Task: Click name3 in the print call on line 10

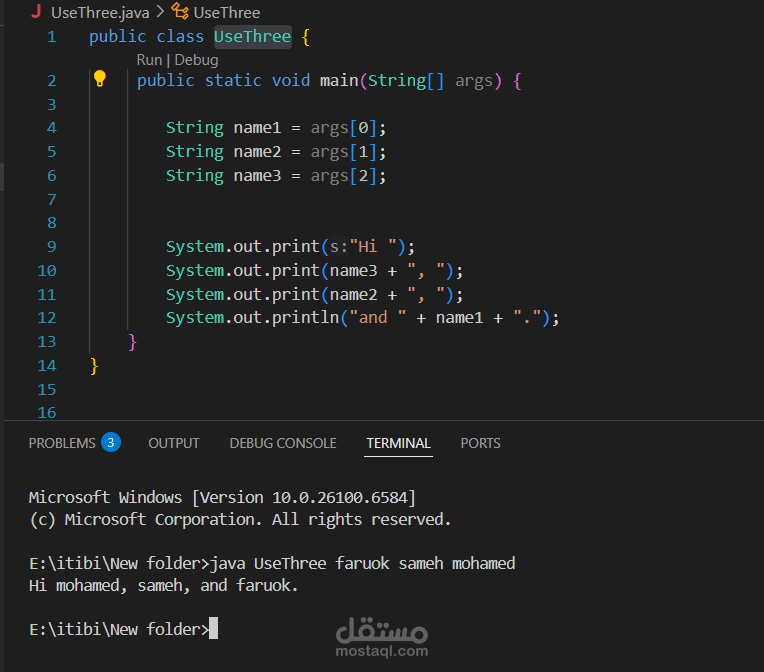Action: tap(353, 270)
